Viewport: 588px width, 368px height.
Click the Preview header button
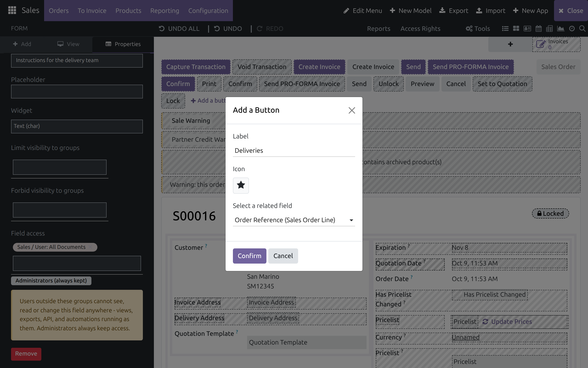click(x=423, y=84)
